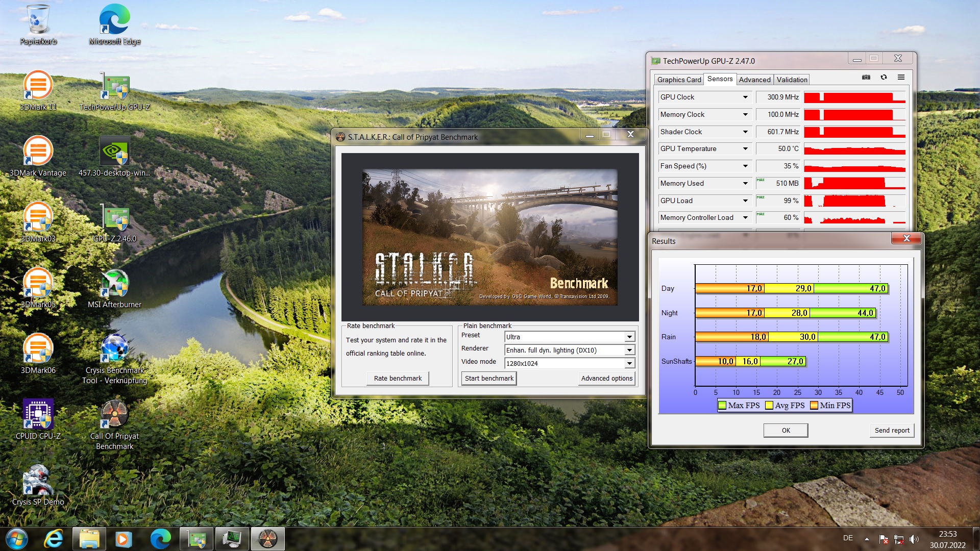The height and width of the screenshot is (551, 980).
Task: Select the Sensors tab in GPU-Z
Action: pyautogui.click(x=720, y=79)
